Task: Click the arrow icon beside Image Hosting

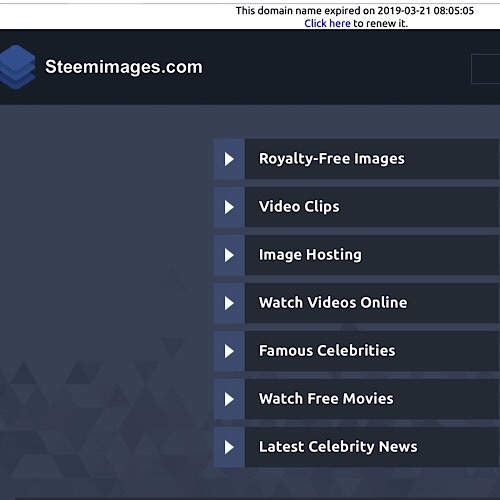Action: tap(229, 255)
